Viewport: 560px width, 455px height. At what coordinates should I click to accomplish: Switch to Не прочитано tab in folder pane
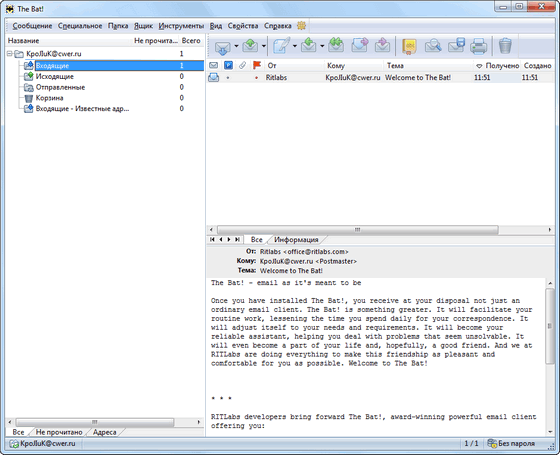pos(59,432)
